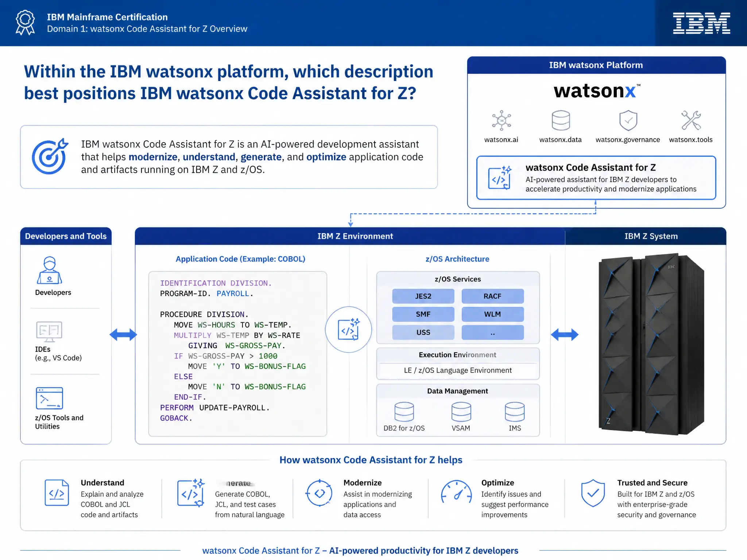Click the IDEs monitor icon

[x=49, y=331]
